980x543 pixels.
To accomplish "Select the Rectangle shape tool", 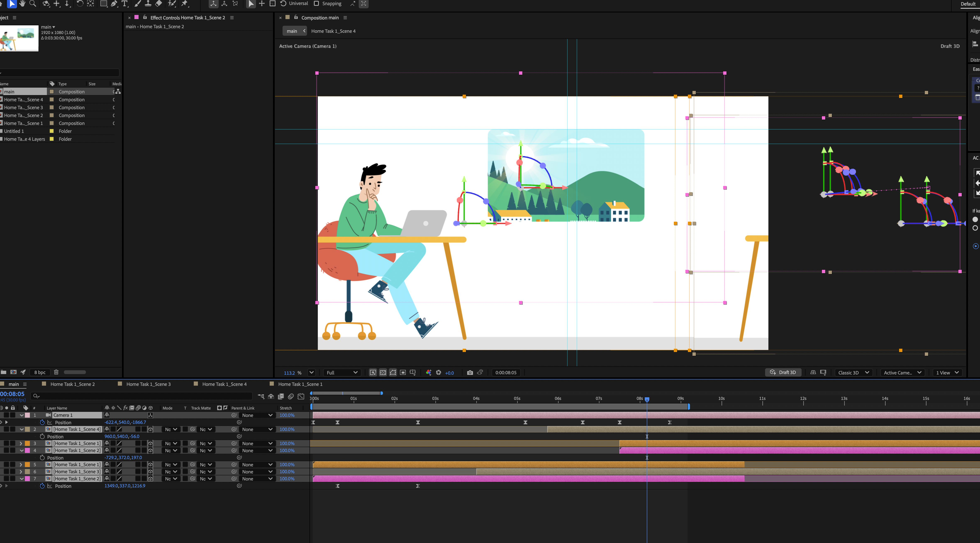I will 104,3.
